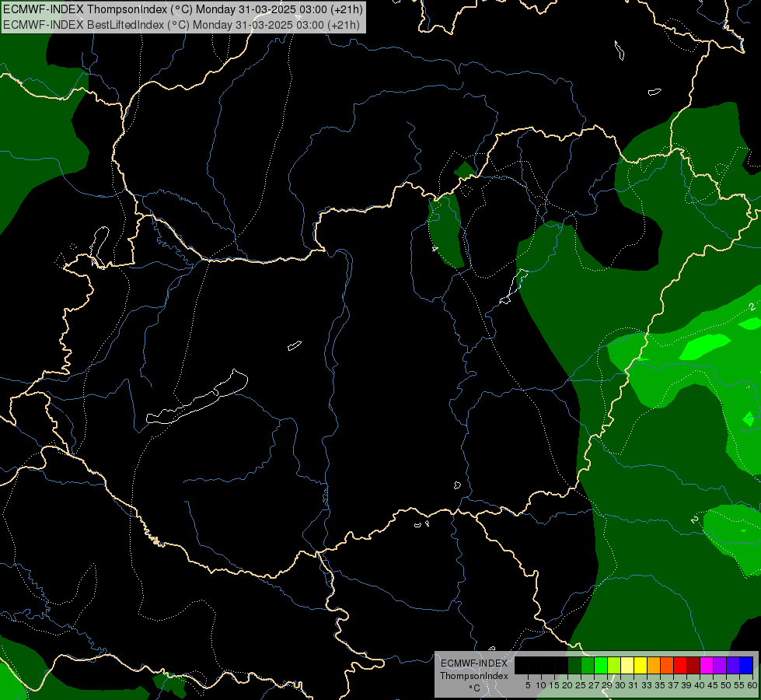Click the magenta 40–45 legend swatch
The height and width of the screenshot is (700, 761).
pos(707,665)
